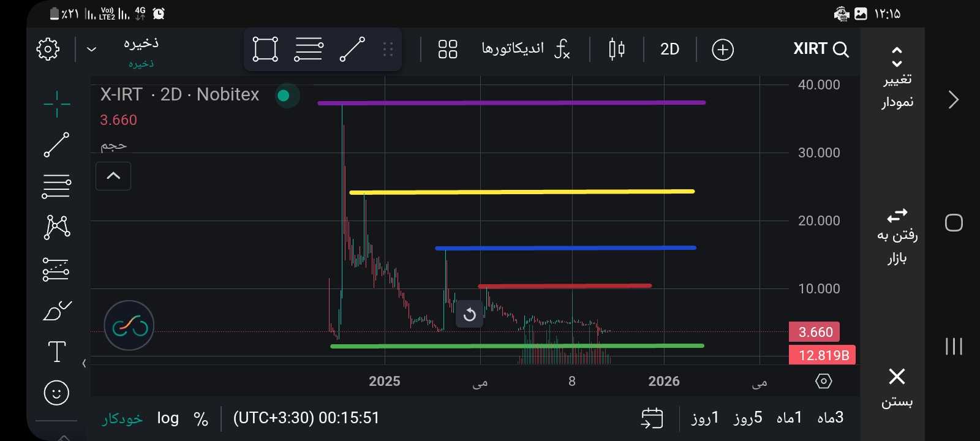The image size is (980, 441).
Task: Open chart settings gear icon
Action: [x=48, y=49]
